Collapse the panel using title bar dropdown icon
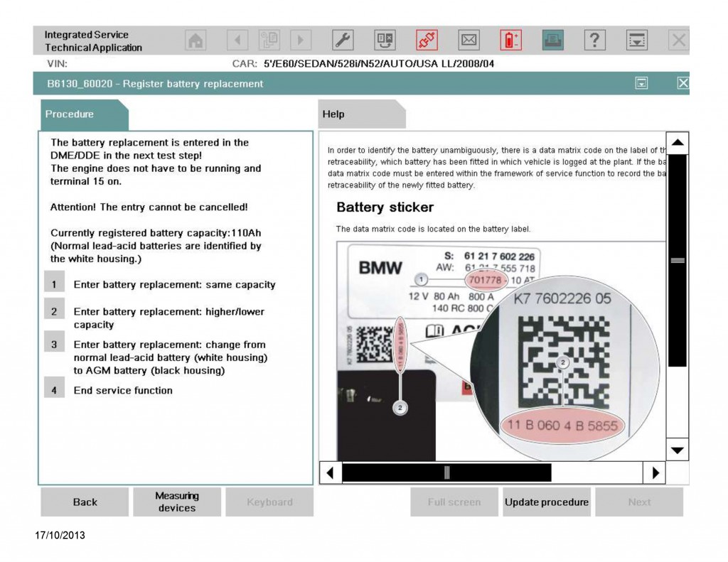Screen dimensions: 728x562 [641, 84]
